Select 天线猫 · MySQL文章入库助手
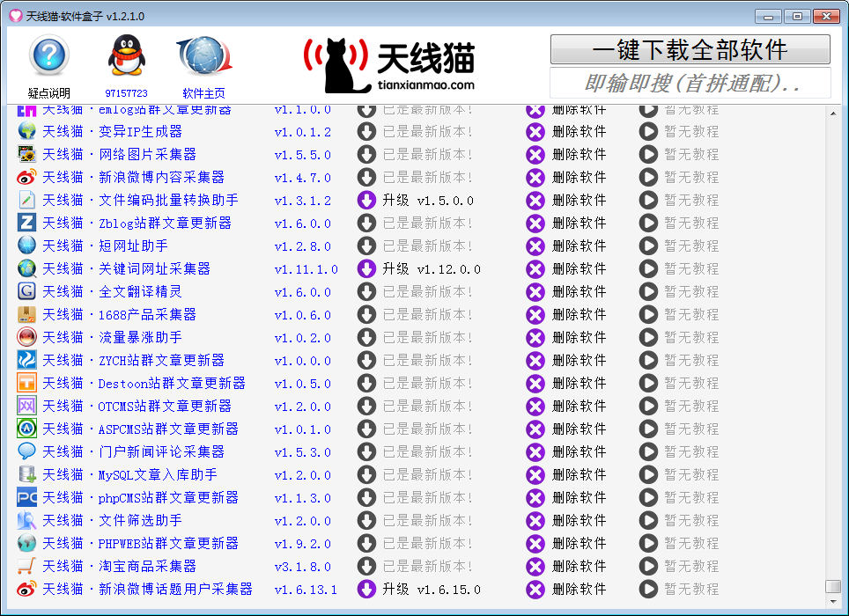This screenshot has width=849, height=616. (x=130, y=475)
